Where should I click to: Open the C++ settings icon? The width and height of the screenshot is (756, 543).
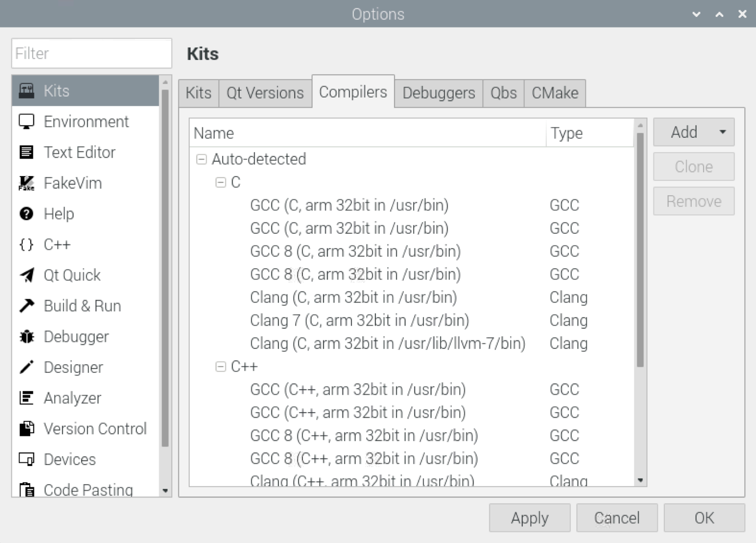pyautogui.click(x=27, y=244)
